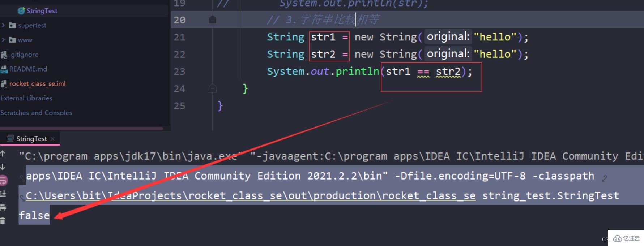Image resolution: width=644 pixels, height=246 pixels.
Task: Select the www folder icon
Action: pyautogui.click(x=12, y=40)
